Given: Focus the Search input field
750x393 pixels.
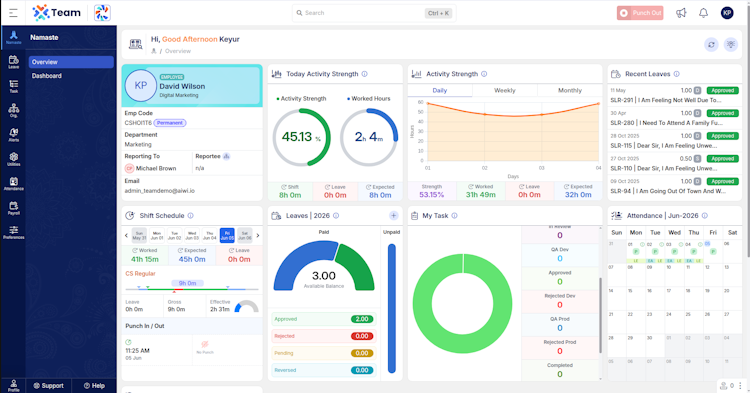Looking at the screenshot, I should tap(374, 13).
